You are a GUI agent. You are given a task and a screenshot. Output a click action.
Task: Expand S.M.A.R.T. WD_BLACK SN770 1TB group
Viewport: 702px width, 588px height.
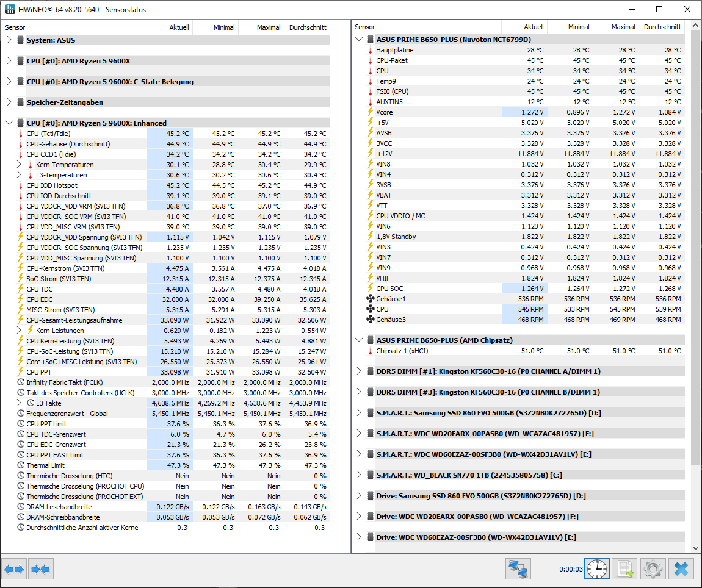pyautogui.click(x=358, y=475)
